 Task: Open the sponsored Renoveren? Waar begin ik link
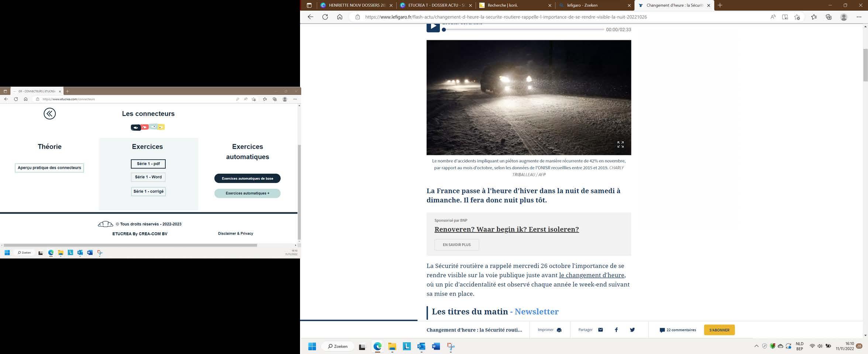point(506,229)
